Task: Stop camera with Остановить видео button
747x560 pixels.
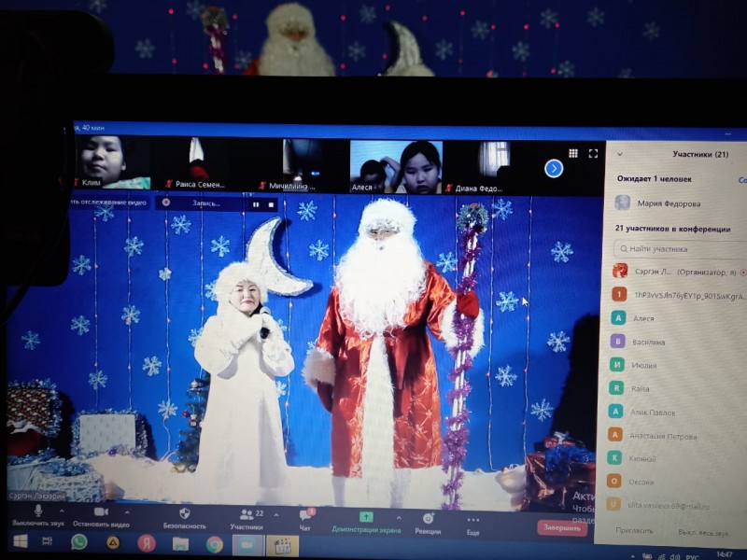Action: point(101,517)
